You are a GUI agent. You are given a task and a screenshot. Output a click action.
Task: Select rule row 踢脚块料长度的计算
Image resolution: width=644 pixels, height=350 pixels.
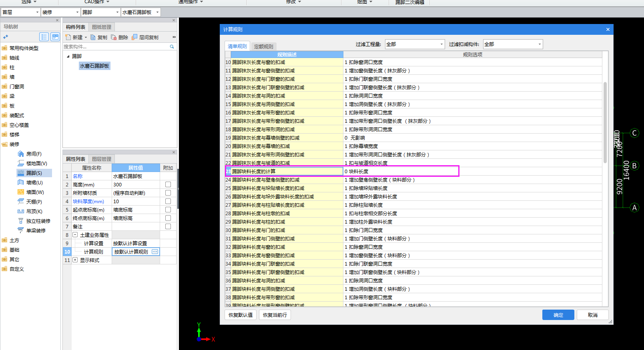[x=287, y=171]
